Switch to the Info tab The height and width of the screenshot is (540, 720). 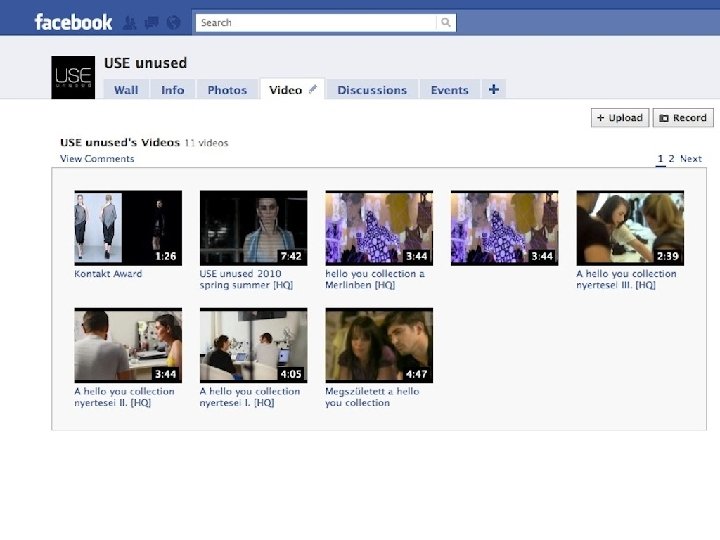[173, 90]
